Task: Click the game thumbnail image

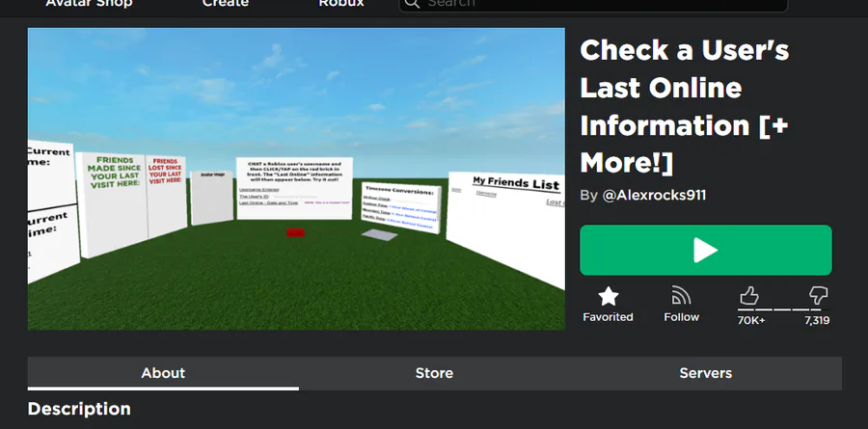Action: (x=296, y=178)
